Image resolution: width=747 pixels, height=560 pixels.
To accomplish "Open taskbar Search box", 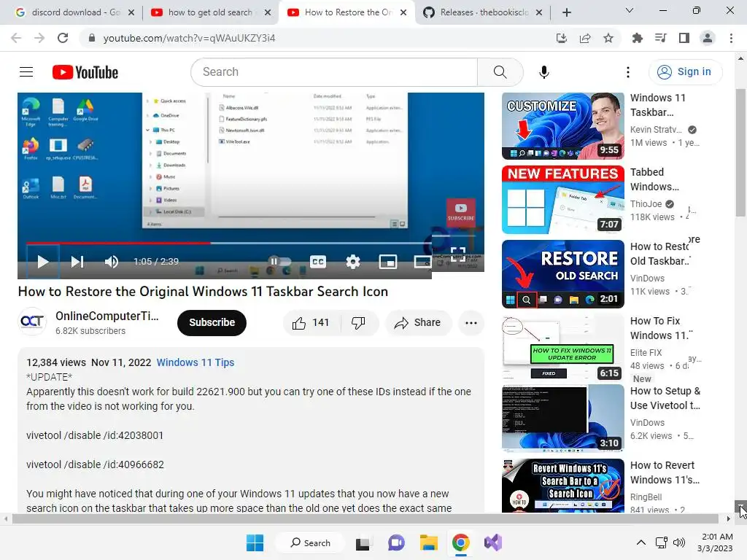I will [x=310, y=542].
